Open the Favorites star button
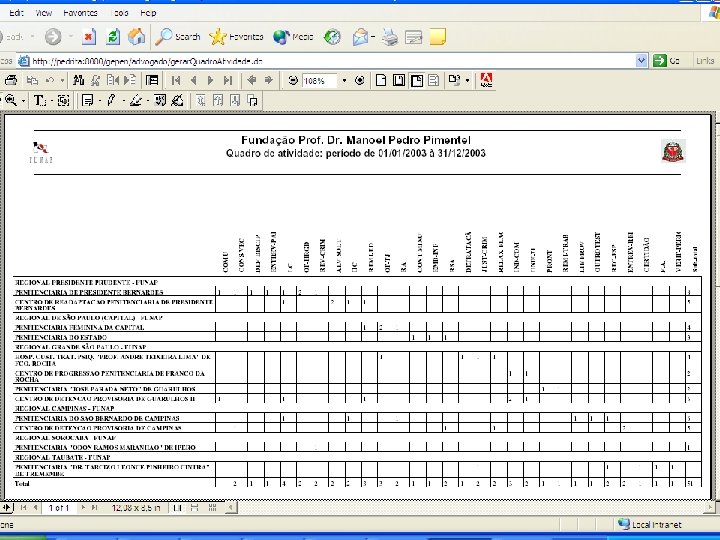The image size is (720, 540). click(236, 37)
